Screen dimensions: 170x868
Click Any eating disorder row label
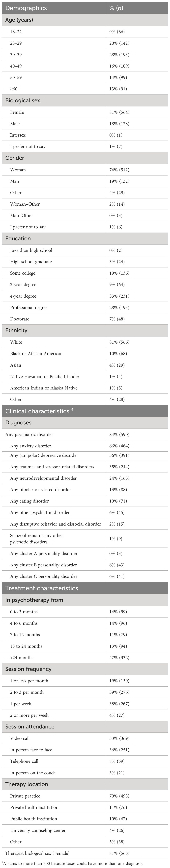[x=29, y=501]
